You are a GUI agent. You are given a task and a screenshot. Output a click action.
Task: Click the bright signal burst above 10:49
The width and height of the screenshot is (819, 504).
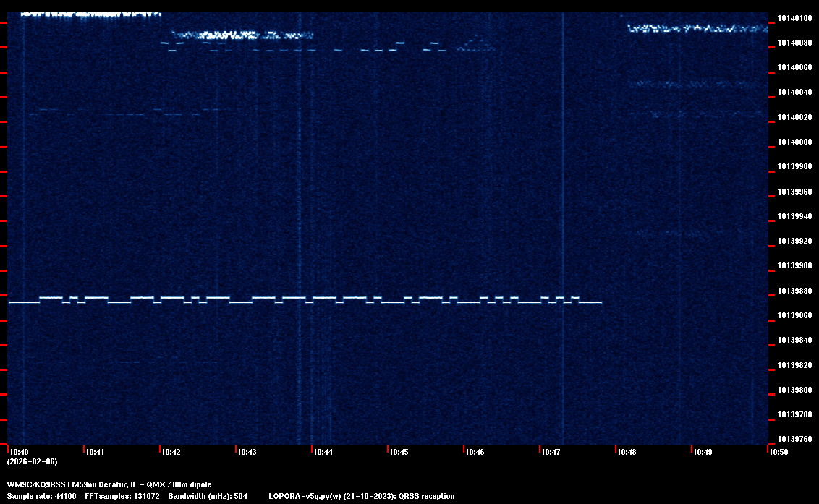[x=698, y=28]
